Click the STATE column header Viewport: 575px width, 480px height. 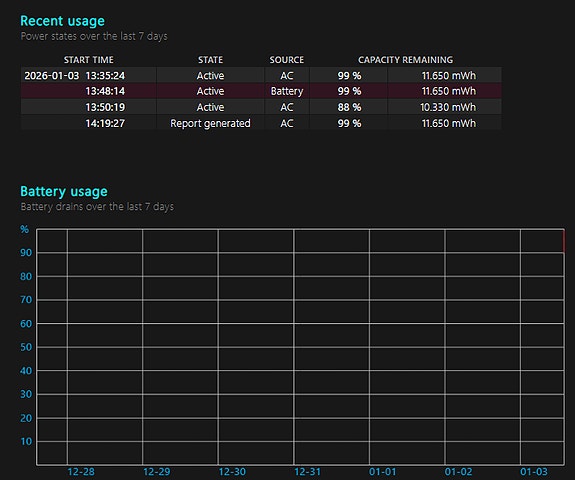[x=210, y=60]
